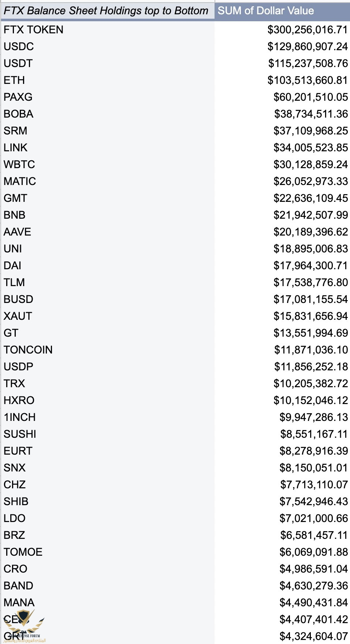This screenshot has height=644, width=350.
Task: Click the 1INCH row label
Action: (20, 417)
